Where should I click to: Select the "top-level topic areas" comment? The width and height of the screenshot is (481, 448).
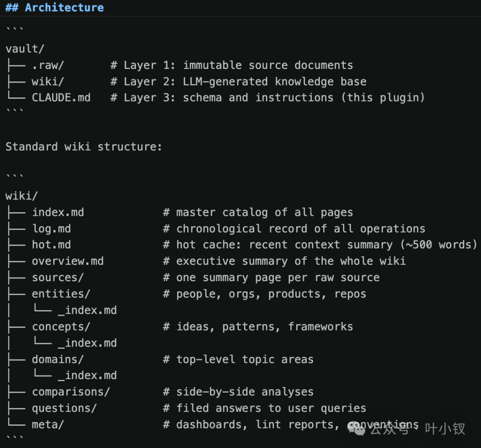(x=238, y=359)
